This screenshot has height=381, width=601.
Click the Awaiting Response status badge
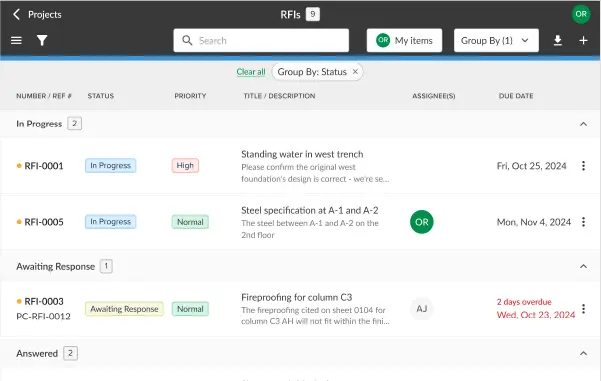pyautogui.click(x=124, y=309)
